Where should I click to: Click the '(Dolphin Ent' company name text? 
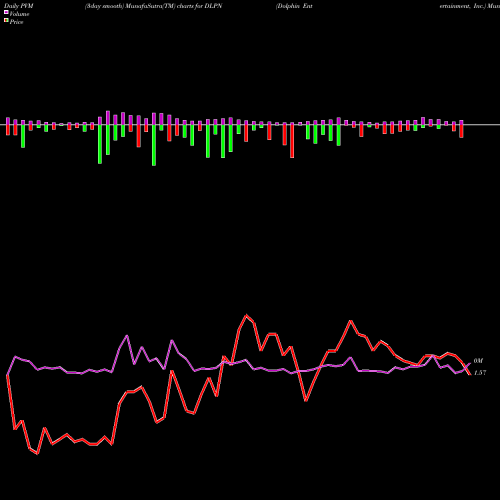coord(294,6)
